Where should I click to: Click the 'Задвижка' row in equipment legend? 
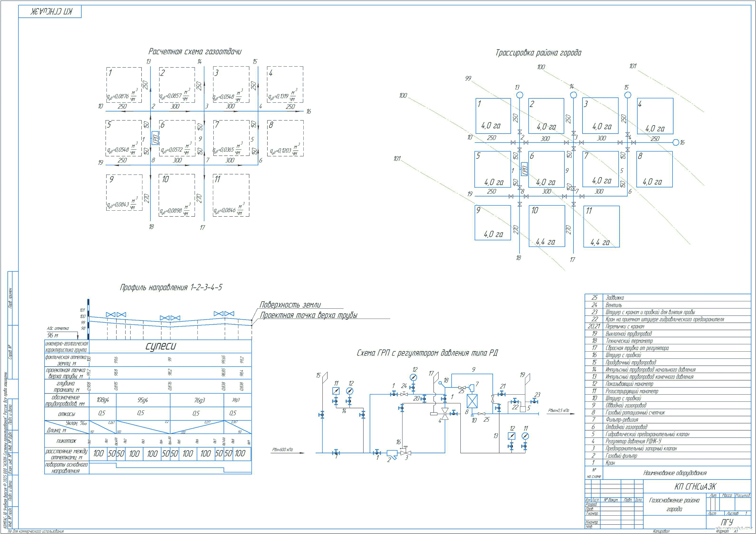[615, 298]
